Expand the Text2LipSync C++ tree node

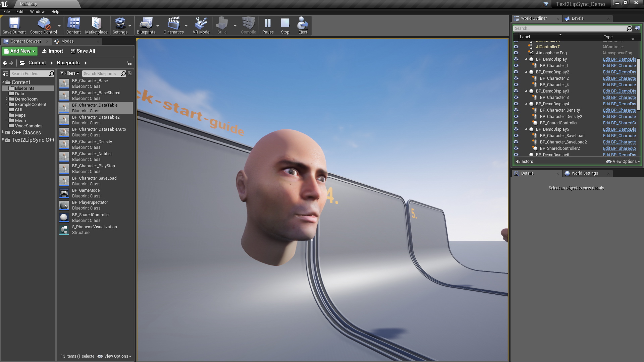click(4, 140)
